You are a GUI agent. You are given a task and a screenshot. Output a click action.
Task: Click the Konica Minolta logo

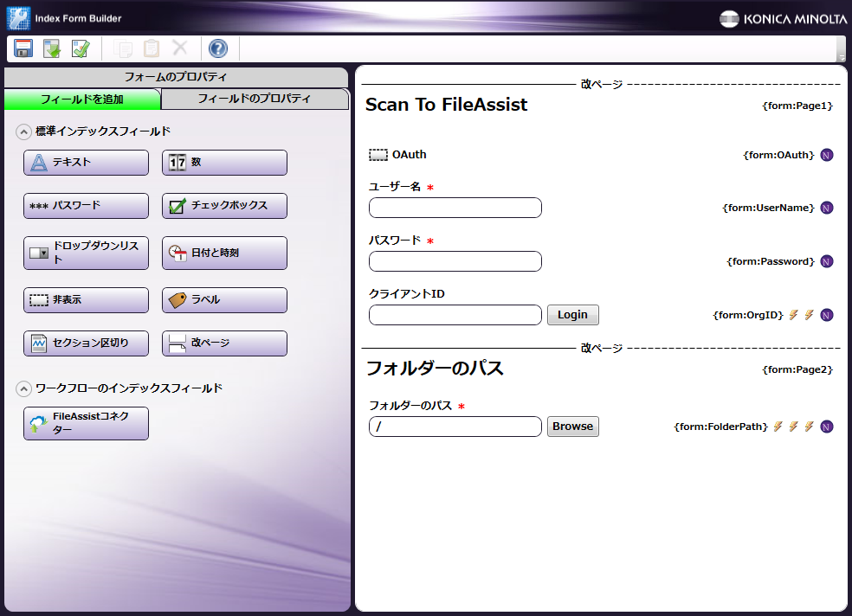pyautogui.click(x=783, y=19)
